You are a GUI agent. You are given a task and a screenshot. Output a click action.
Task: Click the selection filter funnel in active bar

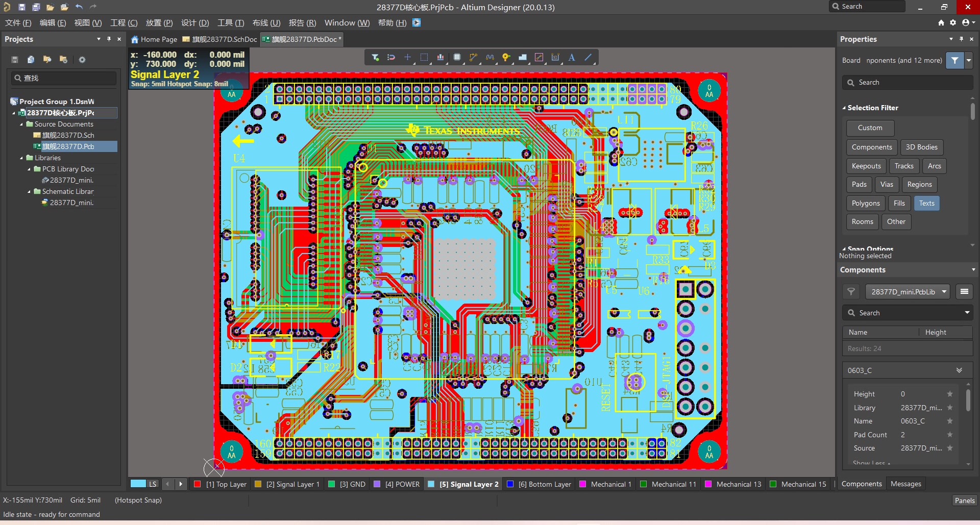pos(375,58)
